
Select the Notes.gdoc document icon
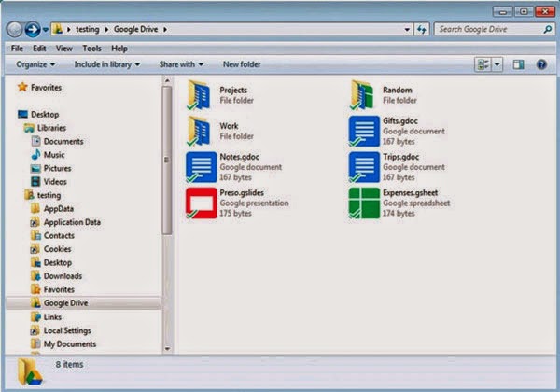tap(201, 167)
